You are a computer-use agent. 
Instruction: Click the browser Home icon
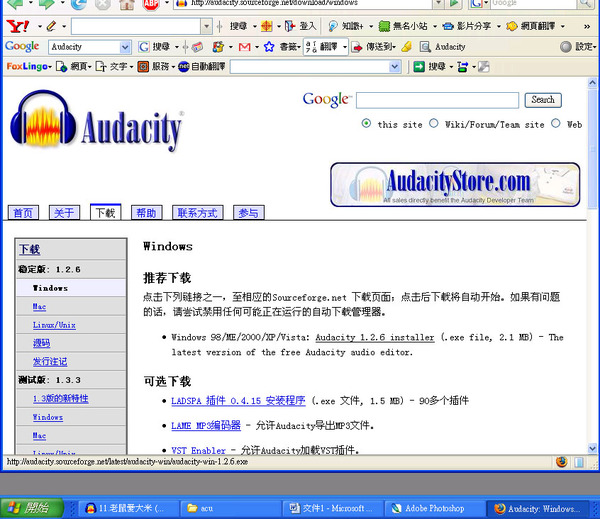tap(127, 4)
